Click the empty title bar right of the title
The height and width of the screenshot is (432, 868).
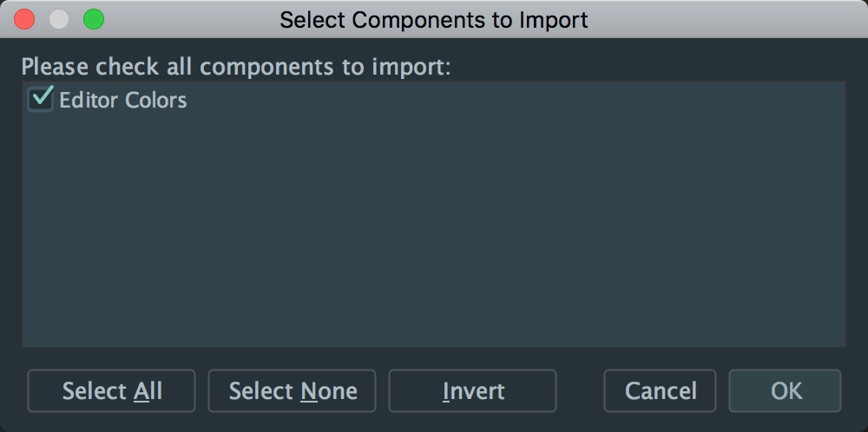729,19
